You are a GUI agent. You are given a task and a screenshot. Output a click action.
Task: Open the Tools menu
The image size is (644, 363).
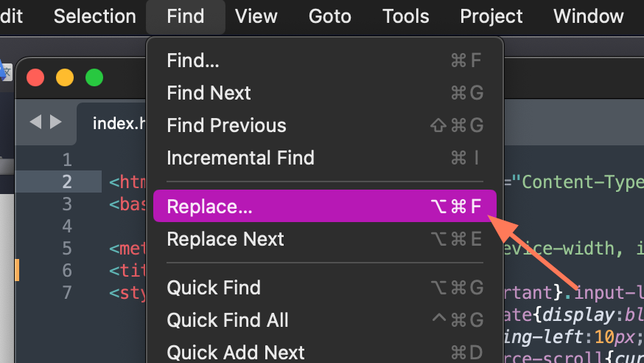point(406,17)
